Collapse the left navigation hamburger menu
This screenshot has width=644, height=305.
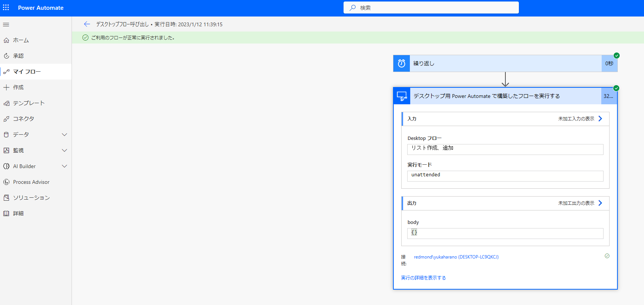(6, 24)
